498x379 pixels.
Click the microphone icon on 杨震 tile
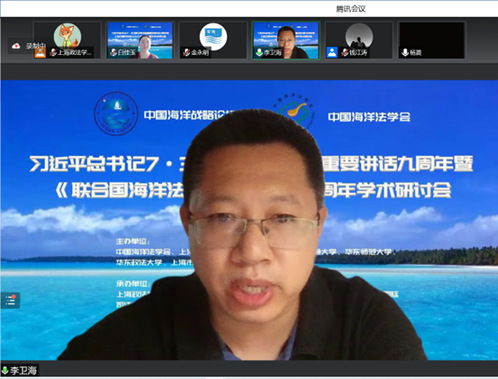[405, 52]
